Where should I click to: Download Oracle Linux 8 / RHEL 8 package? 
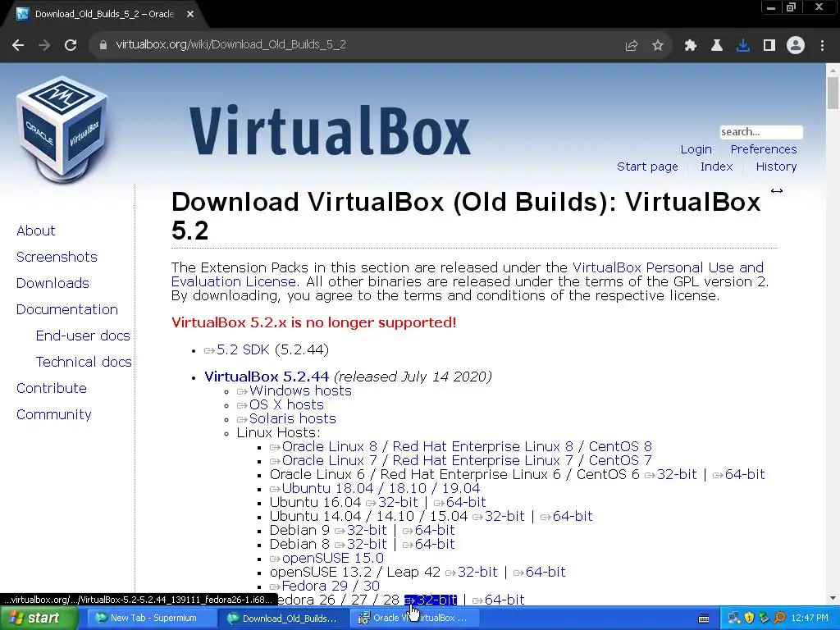[467, 447]
